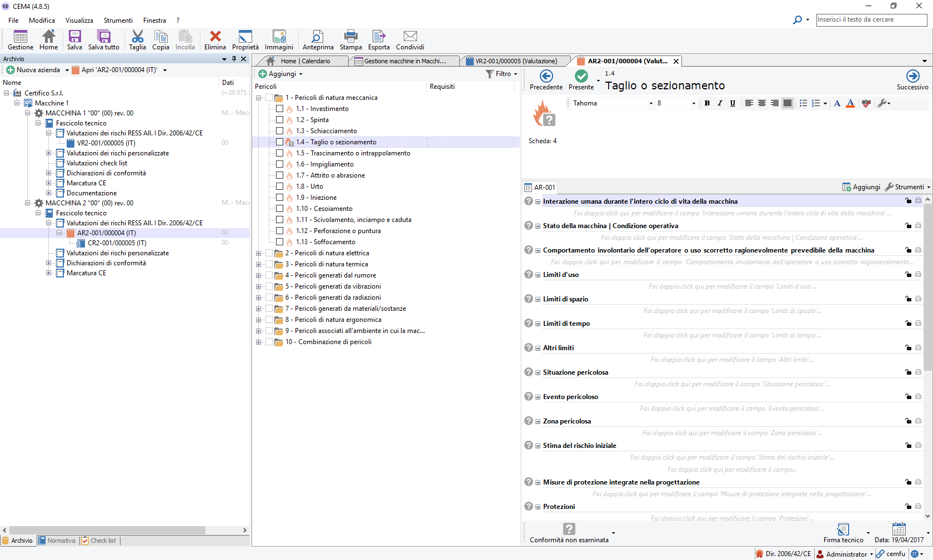Open the Tahoma font dropdown

651,103
